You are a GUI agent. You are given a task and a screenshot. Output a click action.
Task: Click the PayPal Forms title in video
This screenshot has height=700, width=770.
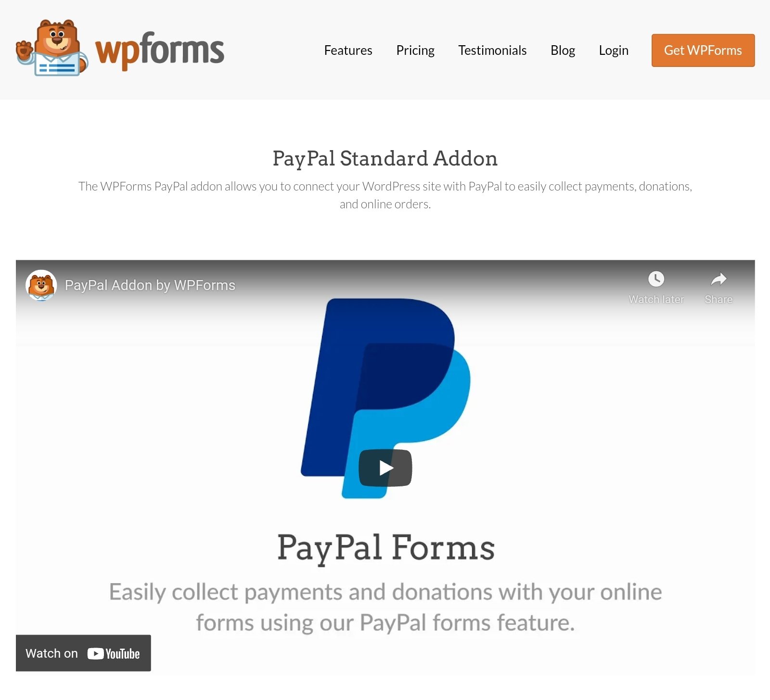pyautogui.click(x=386, y=548)
